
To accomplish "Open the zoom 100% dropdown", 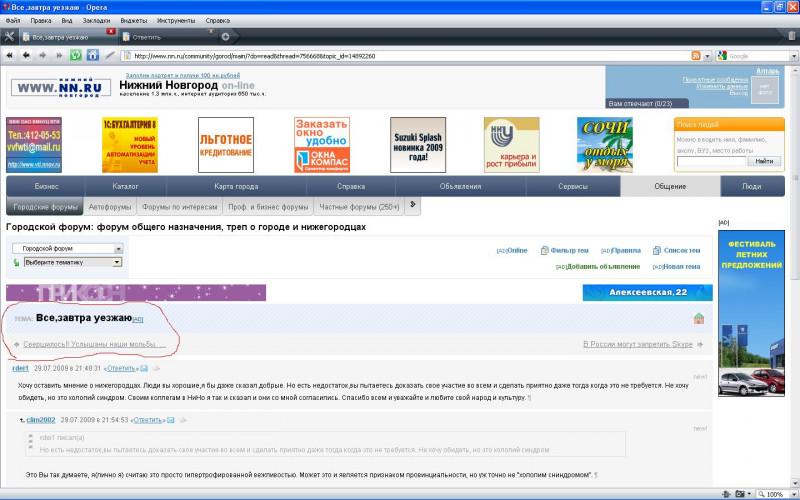I will click(x=792, y=494).
